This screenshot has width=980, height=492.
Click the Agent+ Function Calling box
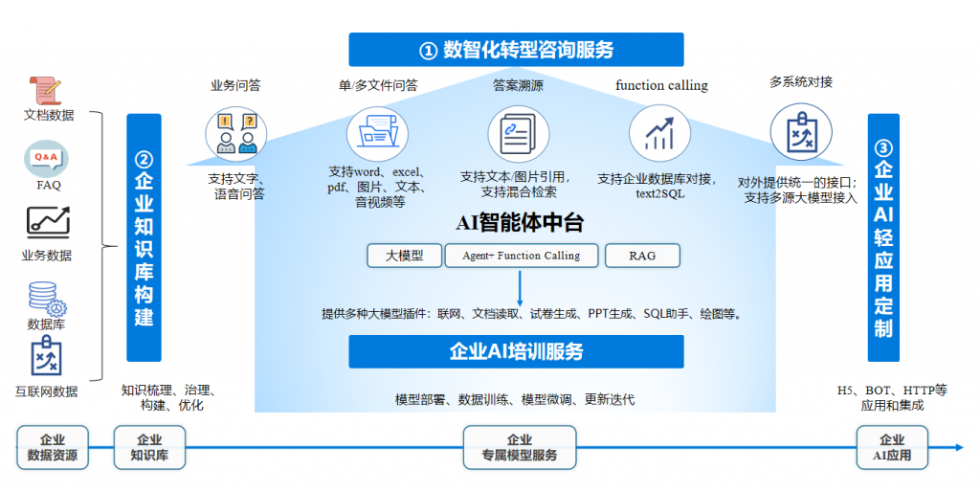(x=522, y=256)
